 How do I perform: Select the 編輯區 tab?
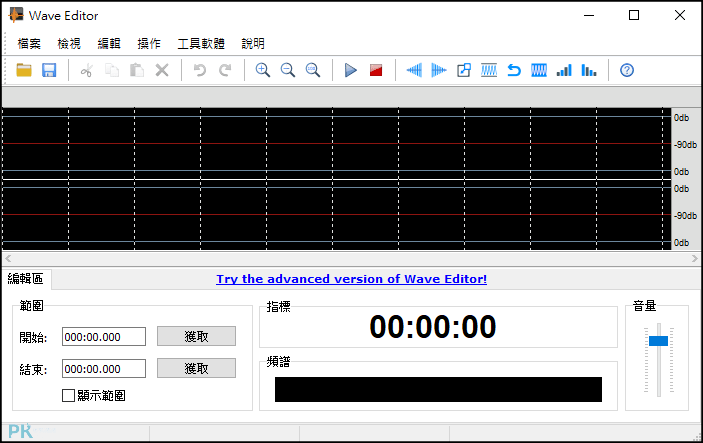click(26, 279)
